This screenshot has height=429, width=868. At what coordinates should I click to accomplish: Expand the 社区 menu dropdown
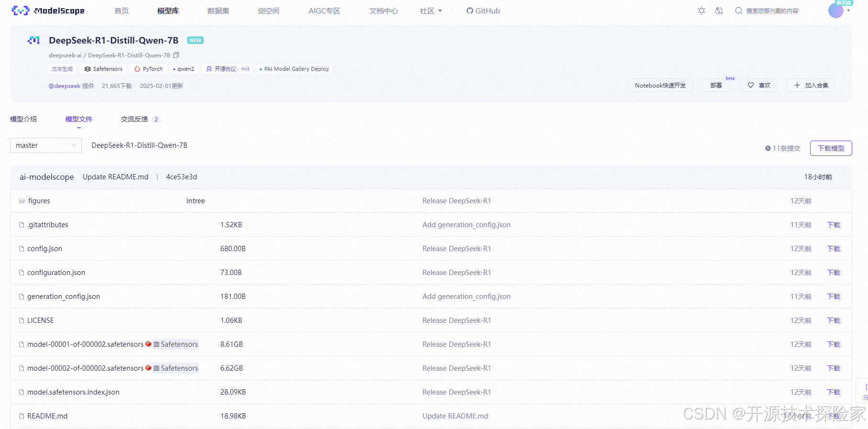coord(431,11)
